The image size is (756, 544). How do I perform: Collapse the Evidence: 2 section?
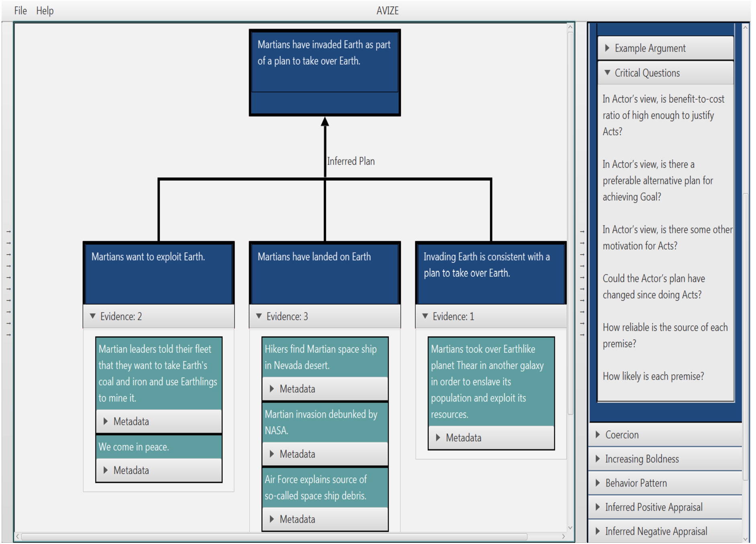pos(121,317)
